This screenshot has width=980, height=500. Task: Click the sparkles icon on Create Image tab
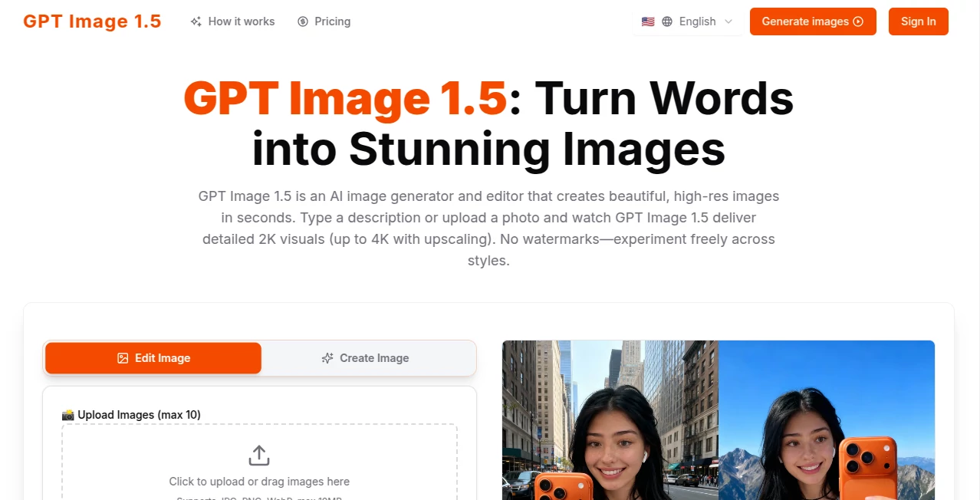(329, 358)
